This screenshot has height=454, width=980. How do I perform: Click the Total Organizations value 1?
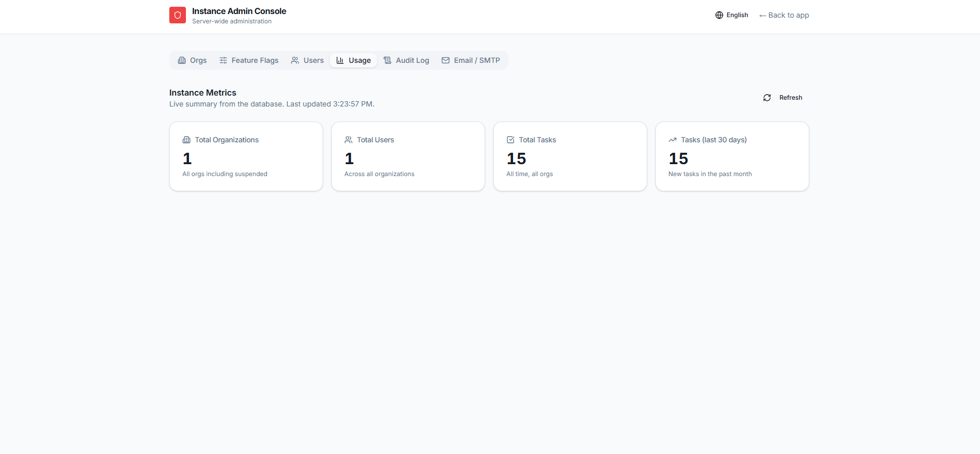pyautogui.click(x=187, y=158)
